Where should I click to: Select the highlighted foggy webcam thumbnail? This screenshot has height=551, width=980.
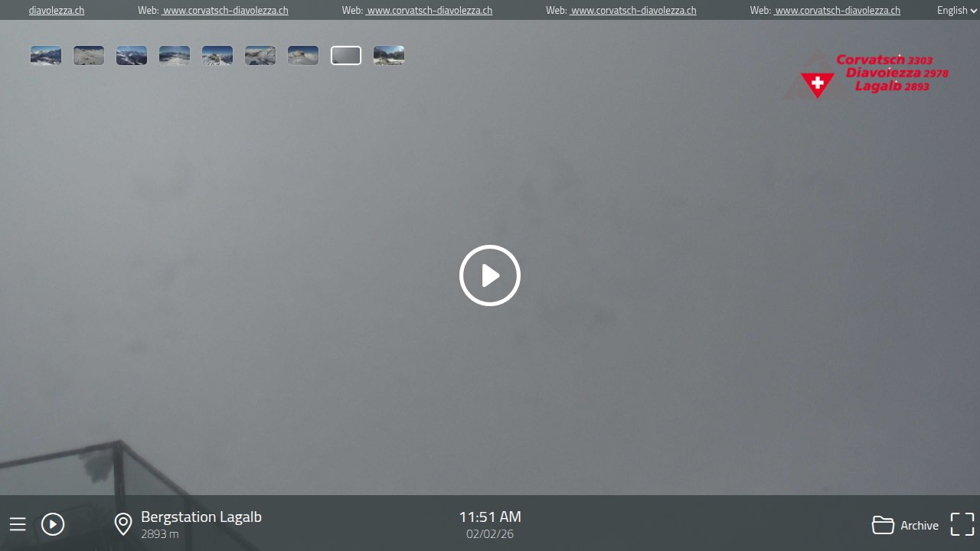tap(346, 56)
